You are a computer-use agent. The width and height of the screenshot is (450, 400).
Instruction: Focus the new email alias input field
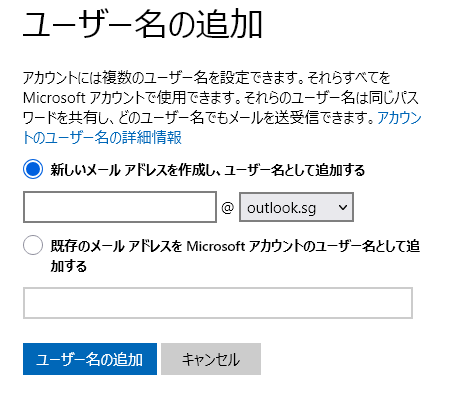(x=120, y=207)
